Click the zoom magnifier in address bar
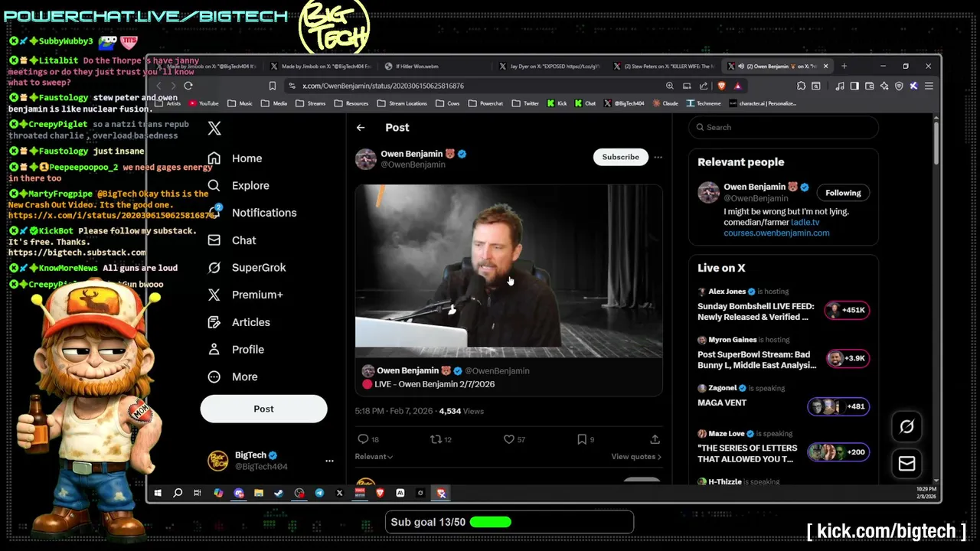 670,86
